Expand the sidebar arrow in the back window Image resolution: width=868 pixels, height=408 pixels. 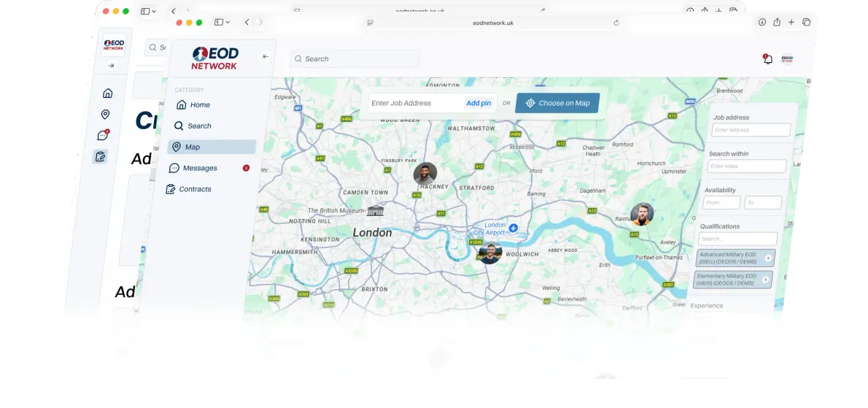tap(111, 66)
